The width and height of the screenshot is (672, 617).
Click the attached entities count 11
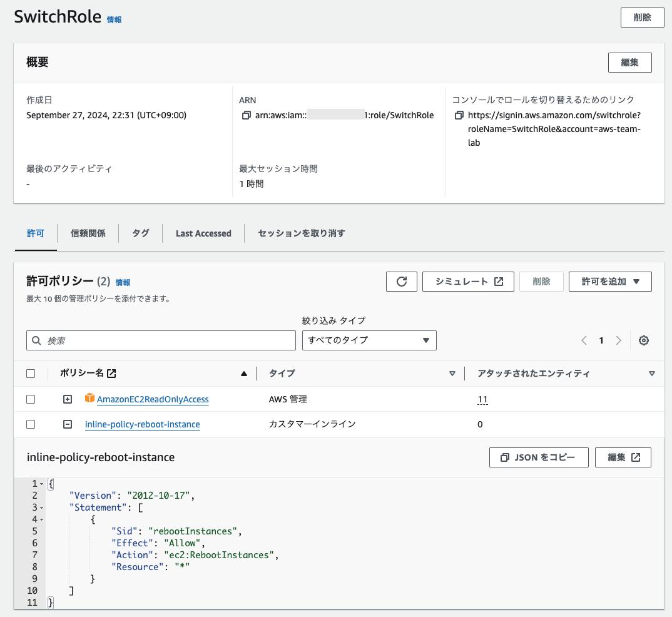click(x=482, y=399)
